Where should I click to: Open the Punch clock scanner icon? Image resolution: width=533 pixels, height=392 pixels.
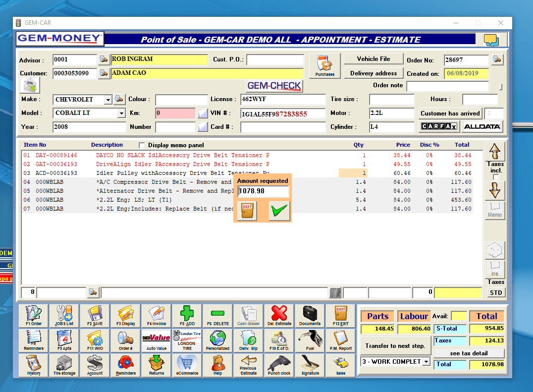click(x=279, y=365)
